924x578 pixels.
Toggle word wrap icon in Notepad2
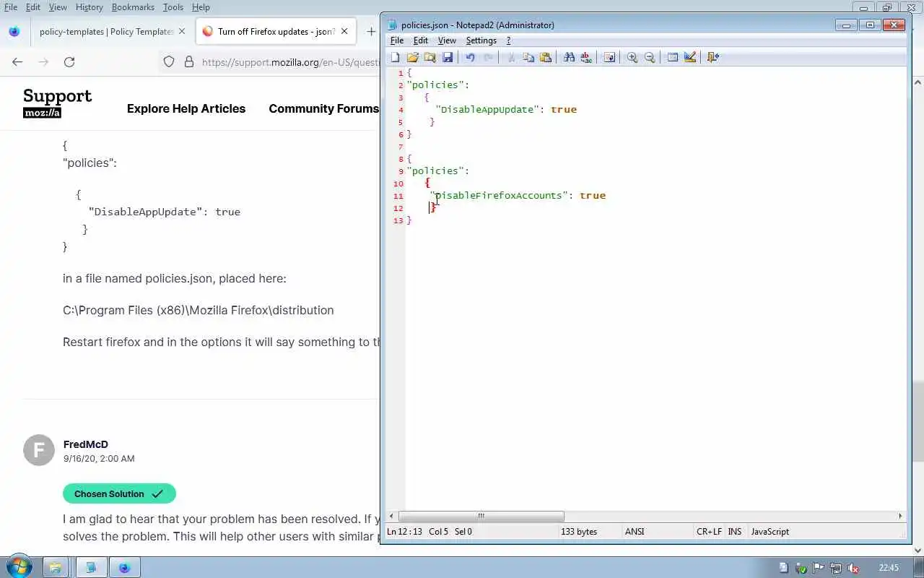click(x=609, y=57)
